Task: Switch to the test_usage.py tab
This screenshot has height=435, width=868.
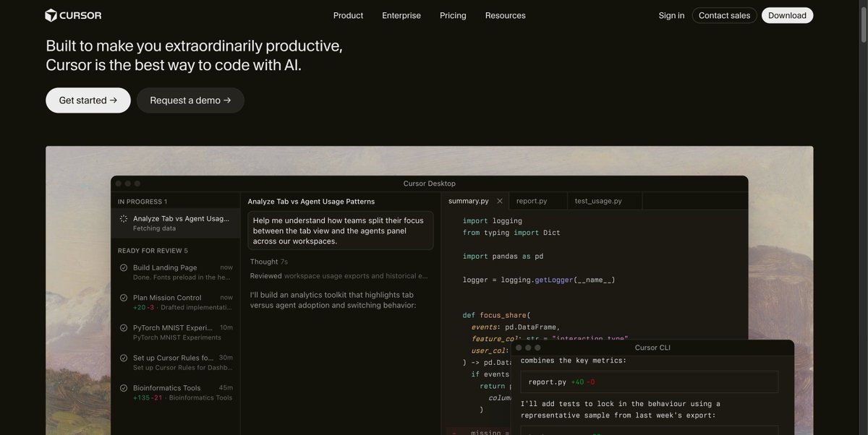Action: click(x=598, y=201)
